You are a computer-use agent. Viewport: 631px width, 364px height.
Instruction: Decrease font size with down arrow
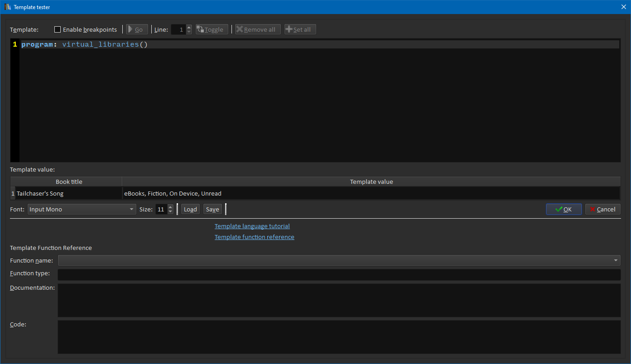pyautogui.click(x=170, y=212)
